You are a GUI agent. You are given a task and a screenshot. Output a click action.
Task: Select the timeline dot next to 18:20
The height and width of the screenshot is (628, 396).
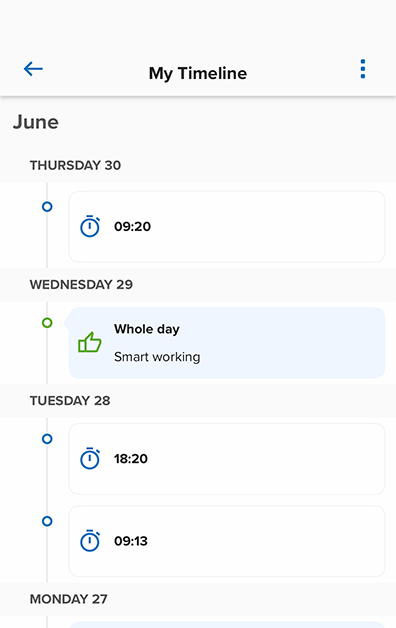(47, 439)
